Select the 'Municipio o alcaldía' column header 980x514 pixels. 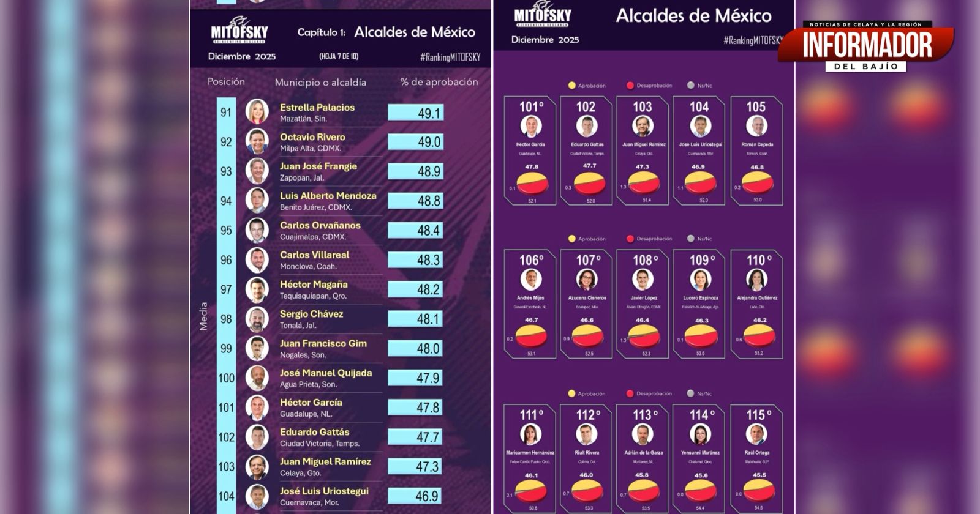(x=320, y=82)
